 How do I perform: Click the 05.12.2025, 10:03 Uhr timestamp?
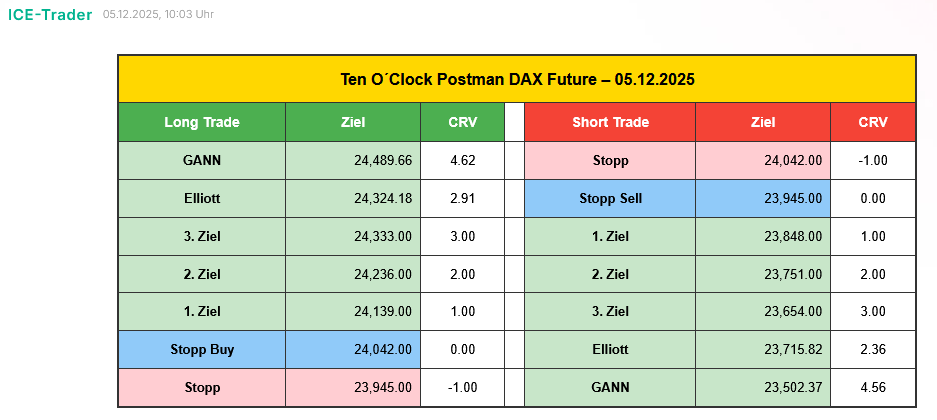tap(158, 15)
